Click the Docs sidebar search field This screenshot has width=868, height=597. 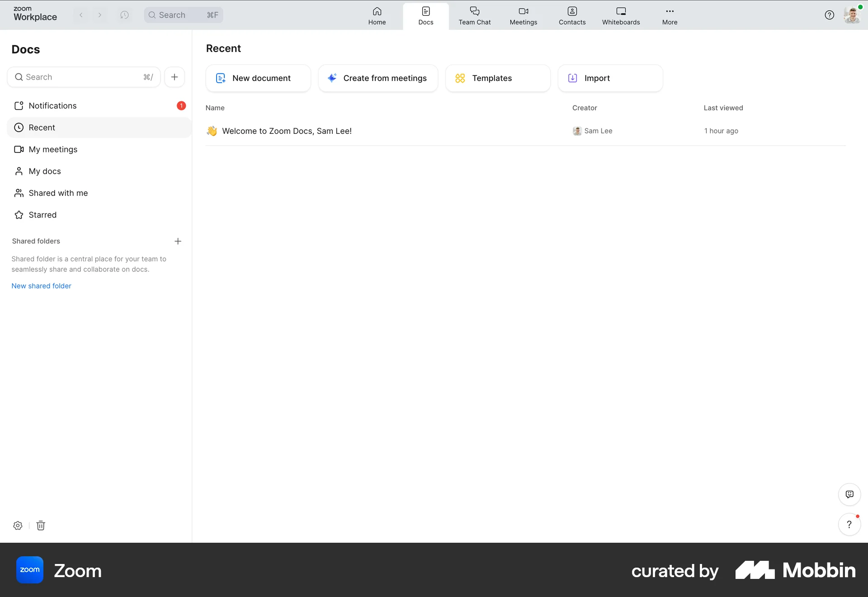[x=84, y=77]
